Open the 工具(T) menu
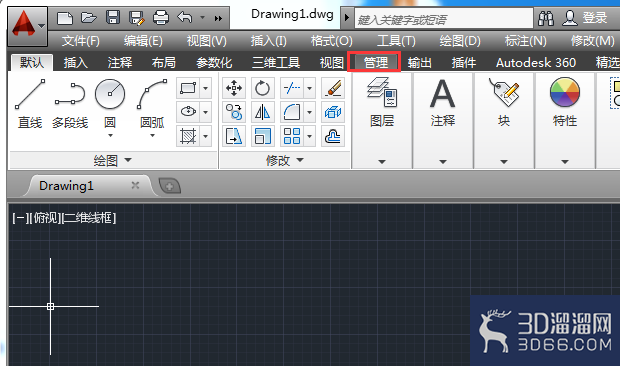 [x=396, y=41]
